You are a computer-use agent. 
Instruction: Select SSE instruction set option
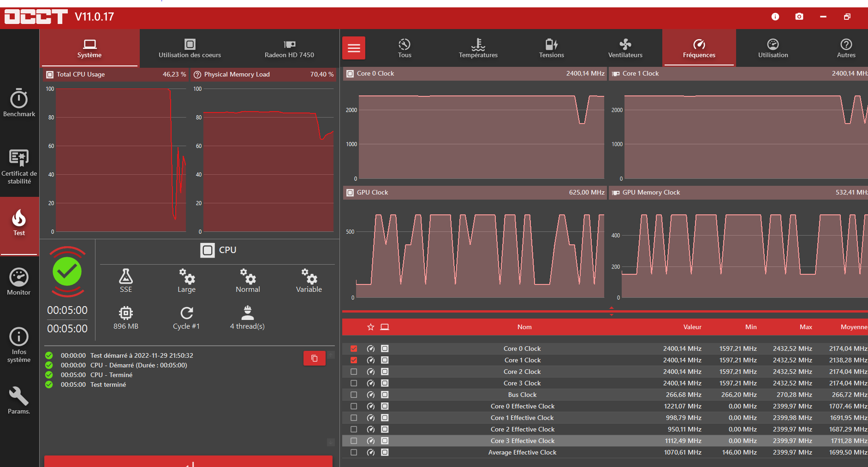(126, 280)
